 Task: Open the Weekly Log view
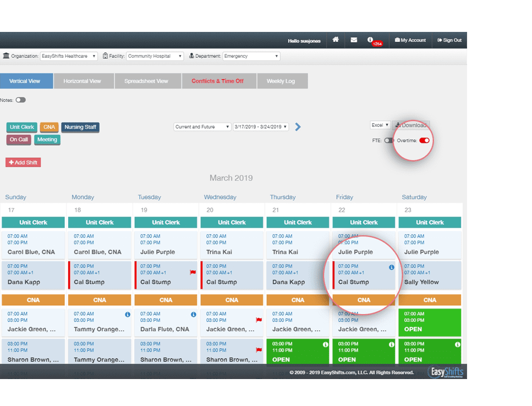(x=282, y=80)
